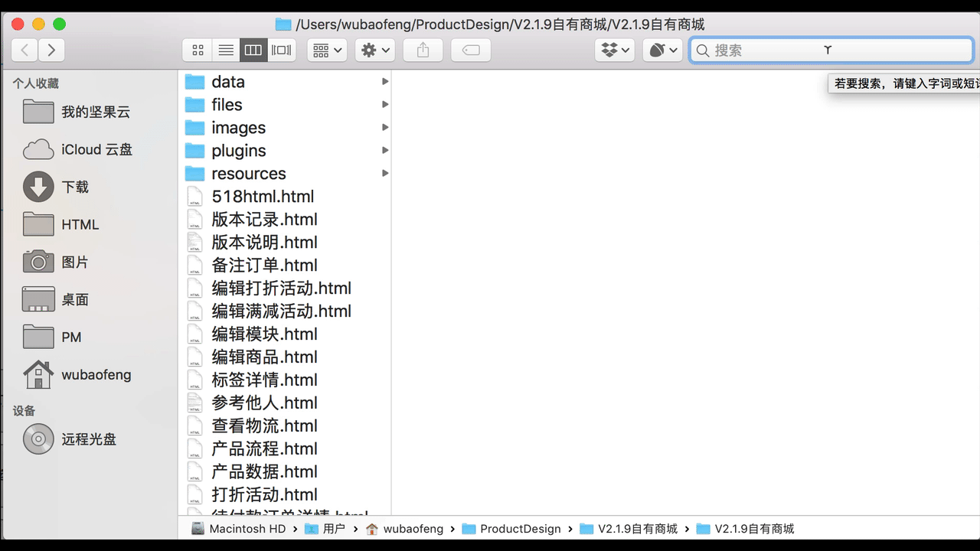Click the tags button in the toolbar
Screen dimensions: 980x551
[x=471, y=50]
